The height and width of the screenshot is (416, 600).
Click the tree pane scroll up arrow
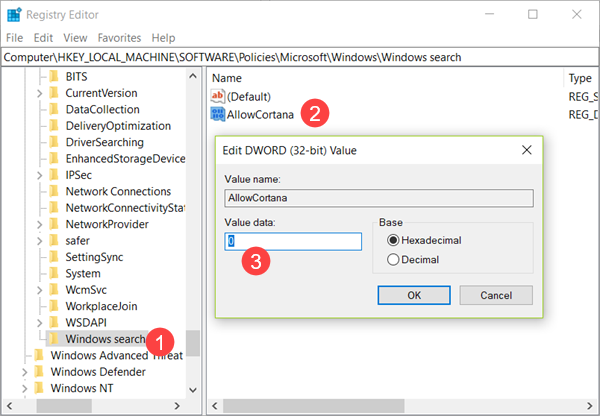point(193,76)
